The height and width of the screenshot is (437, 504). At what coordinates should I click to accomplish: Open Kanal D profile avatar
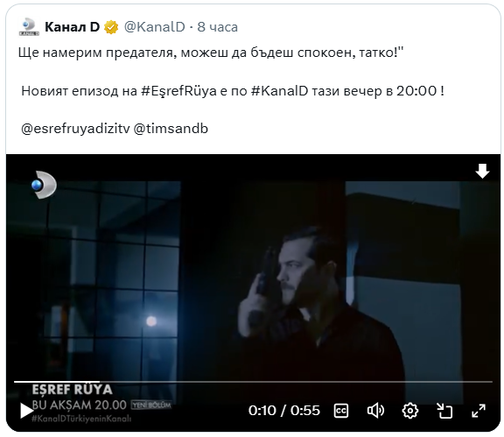29,26
